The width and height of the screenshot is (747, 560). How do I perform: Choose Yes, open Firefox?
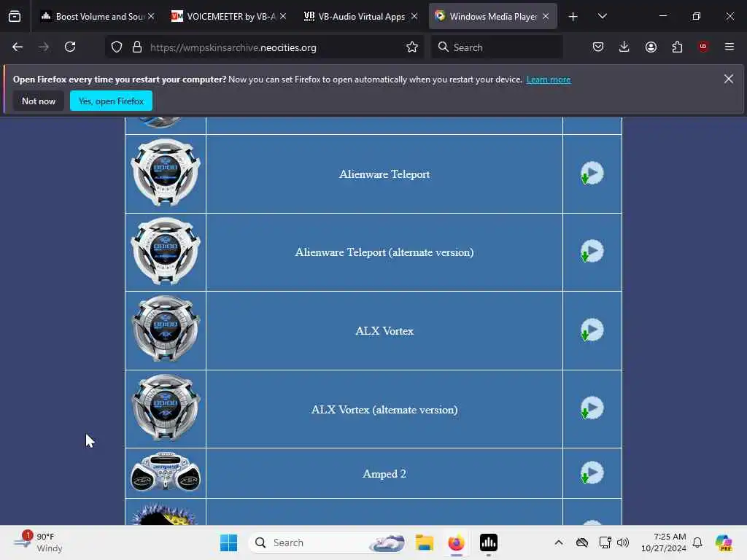(111, 101)
